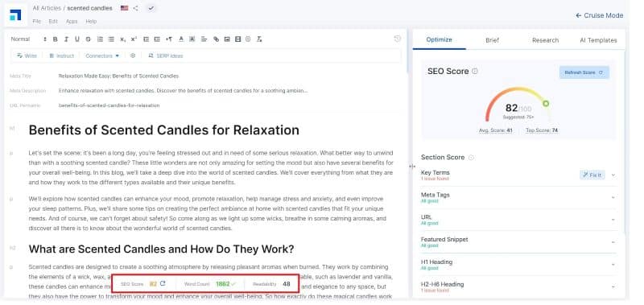This screenshot has width=644, height=305.
Task: Open the text color picker
Action: [180, 39]
